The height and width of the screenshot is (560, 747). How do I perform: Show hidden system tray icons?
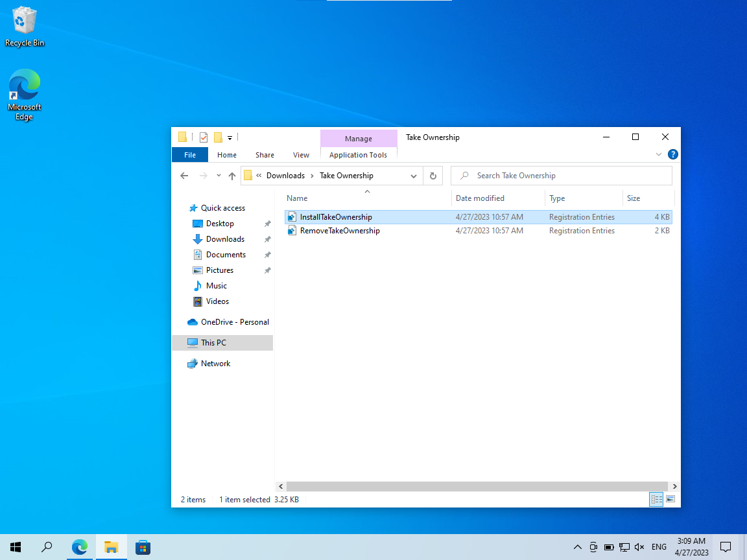[x=577, y=547]
